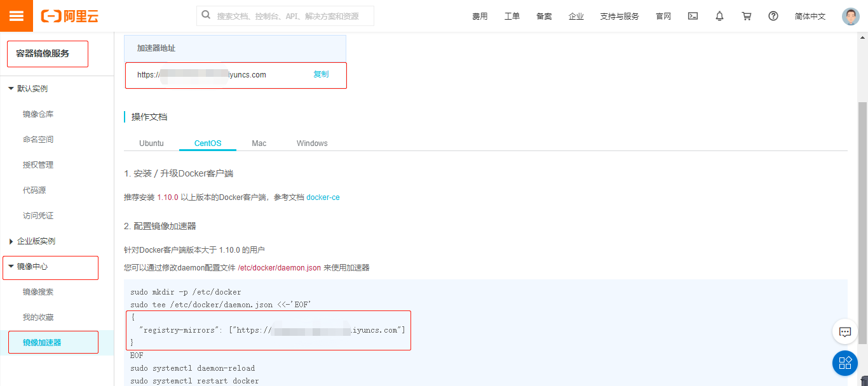Click the /etc/docker/daemon.json path text

279,268
